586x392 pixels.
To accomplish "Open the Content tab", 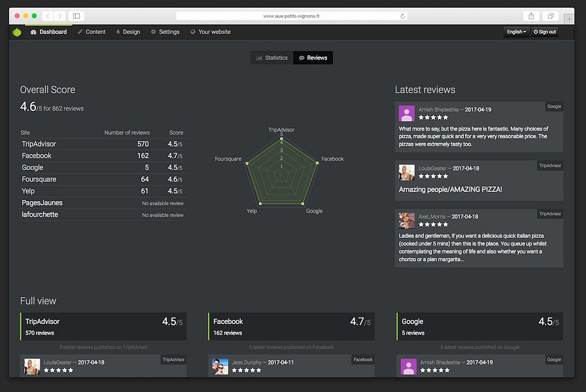I will point(92,32).
